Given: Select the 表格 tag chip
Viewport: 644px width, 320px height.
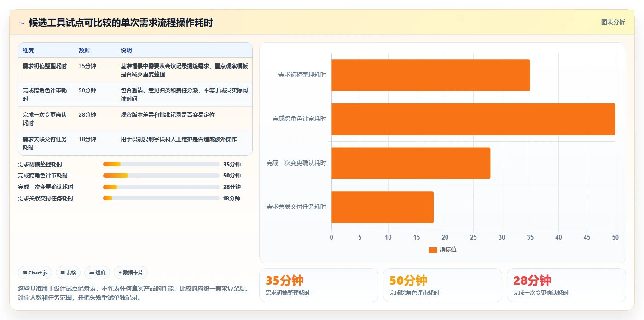Looking at the screenshot, I should [68, 273].
